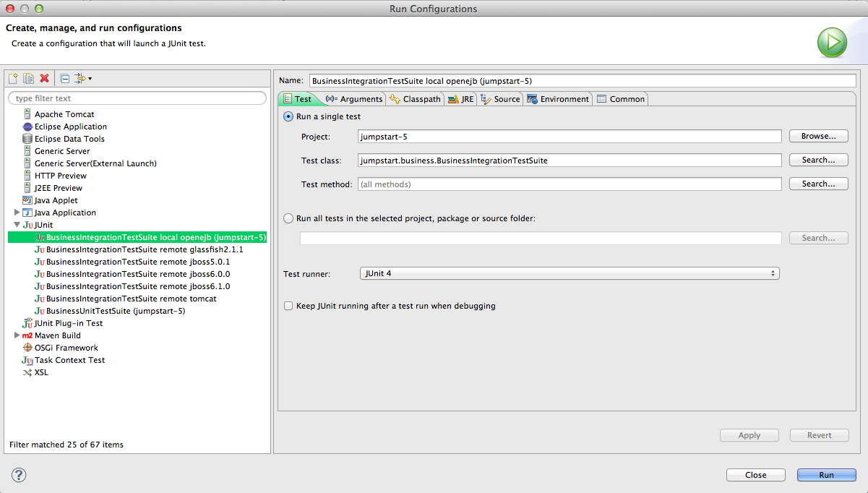Open the Test runner dropdown

pyautogui.click(x=570, y=274)
